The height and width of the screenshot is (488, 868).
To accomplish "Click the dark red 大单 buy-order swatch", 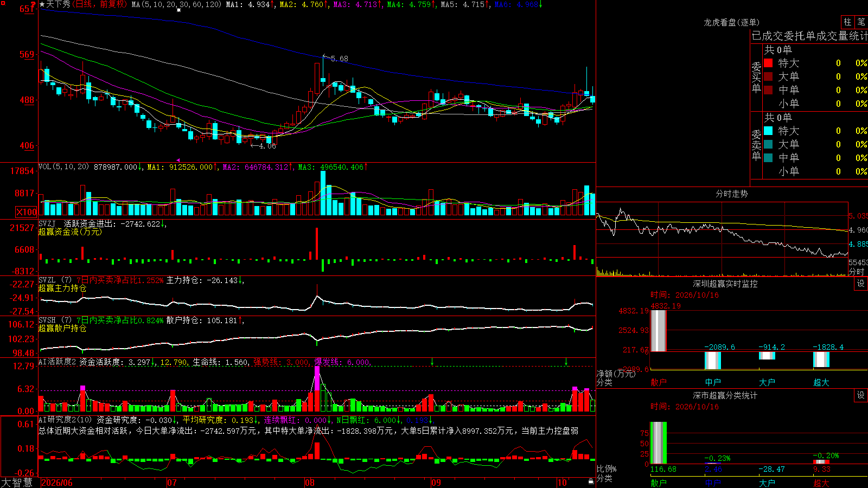I will (768, 76).
